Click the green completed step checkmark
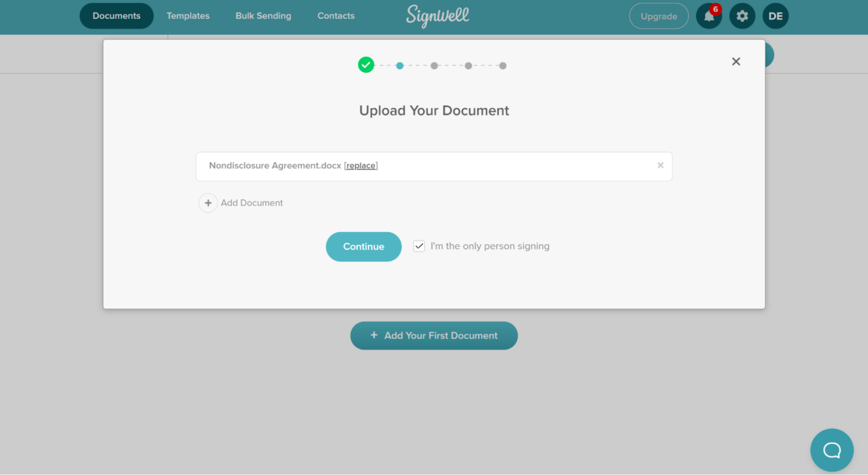The image size is (868, 475). tap(366, 66)
